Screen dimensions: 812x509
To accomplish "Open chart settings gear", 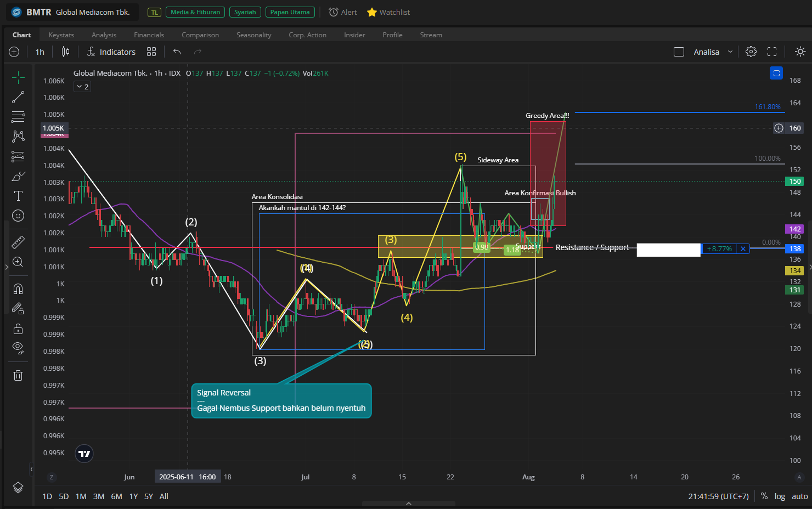I will (751, 52).
